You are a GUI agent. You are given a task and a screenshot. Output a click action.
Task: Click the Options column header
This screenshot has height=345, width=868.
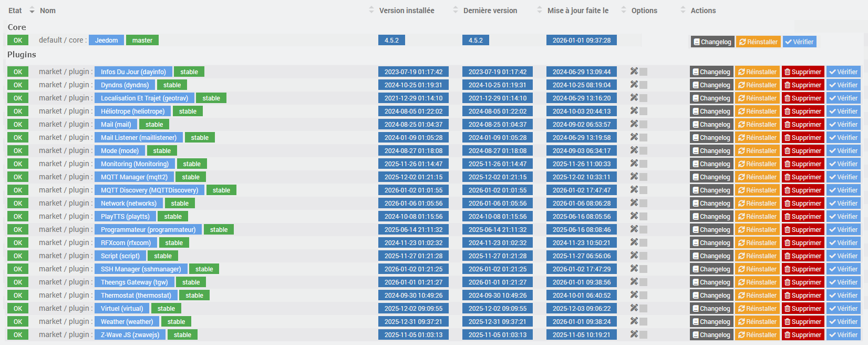point(644,11)
